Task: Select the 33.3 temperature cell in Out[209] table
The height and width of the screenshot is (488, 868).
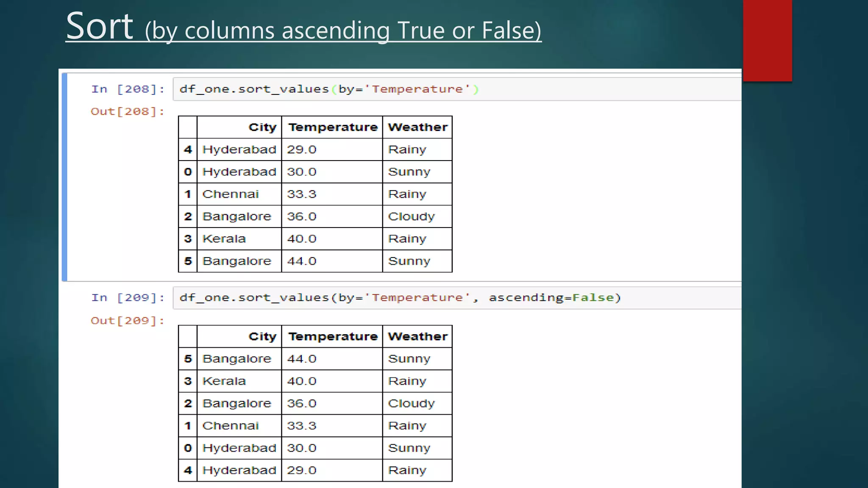Action: pyautogui.click(x=332, y=426)
